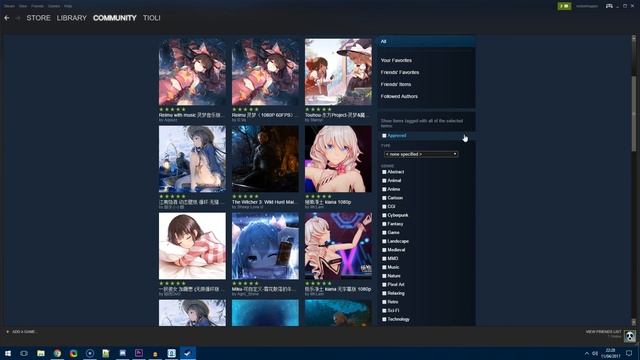The height and width of the screenshot is (360, 640).
Task: Show Your Favorites items
Action: click(396, 60)
